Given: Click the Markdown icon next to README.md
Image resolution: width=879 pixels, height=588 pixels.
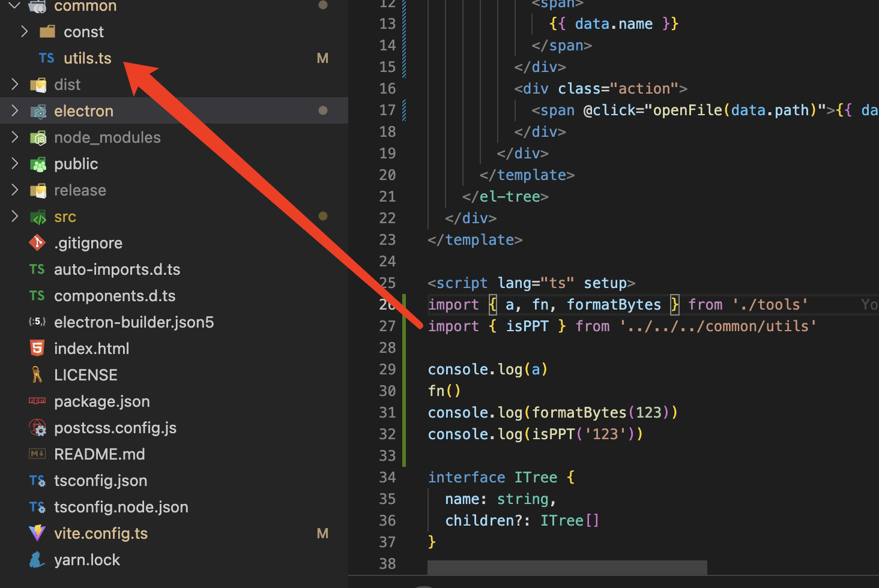Looking at the screenshot, I should pyautogui.click(x=37, y=454).
